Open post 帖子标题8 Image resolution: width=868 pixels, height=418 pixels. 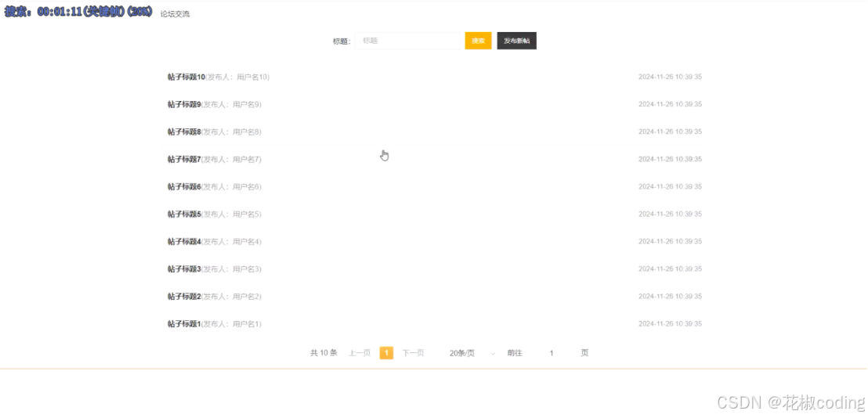(184, 132)
